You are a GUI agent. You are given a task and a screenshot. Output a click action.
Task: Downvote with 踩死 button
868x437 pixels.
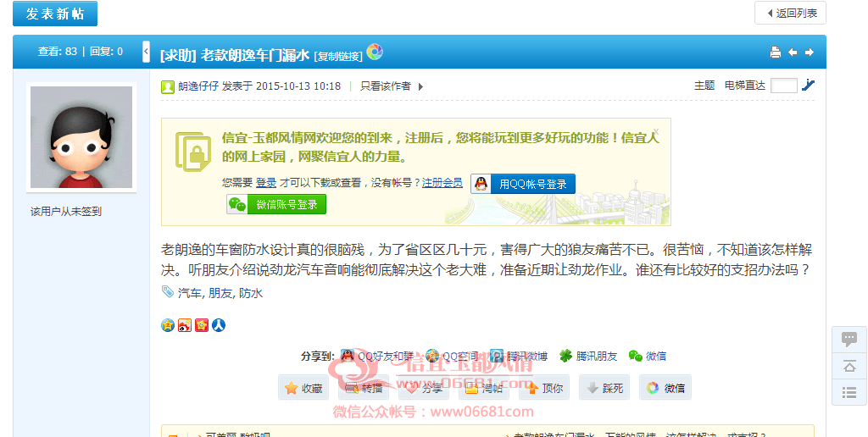604,388
